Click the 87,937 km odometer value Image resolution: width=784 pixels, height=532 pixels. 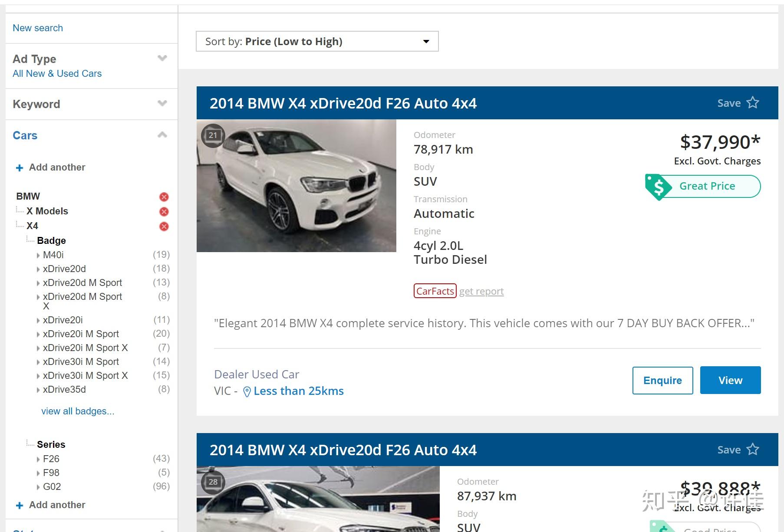487,496
